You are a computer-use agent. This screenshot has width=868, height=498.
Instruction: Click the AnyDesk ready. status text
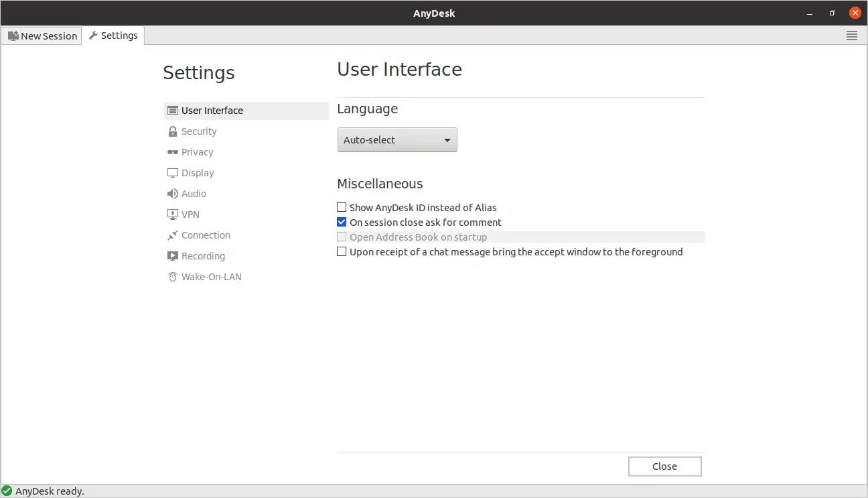pos(50,491)
